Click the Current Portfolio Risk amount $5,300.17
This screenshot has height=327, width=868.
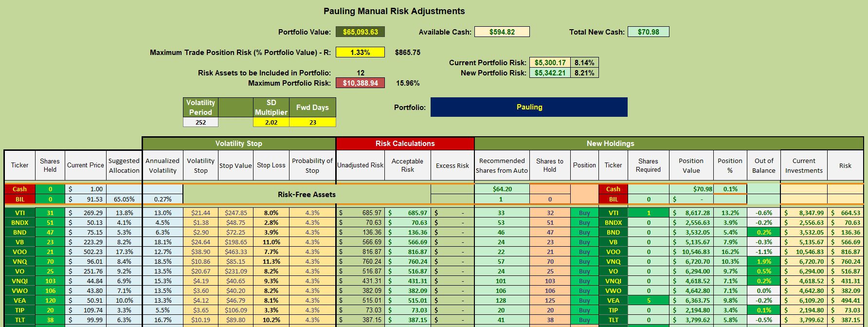[550, 62]
